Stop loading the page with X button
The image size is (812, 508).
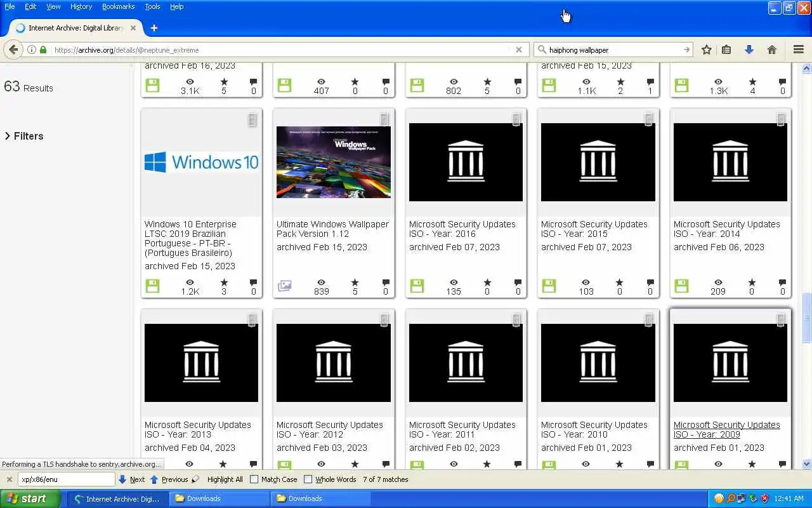(x=519, y=50)
